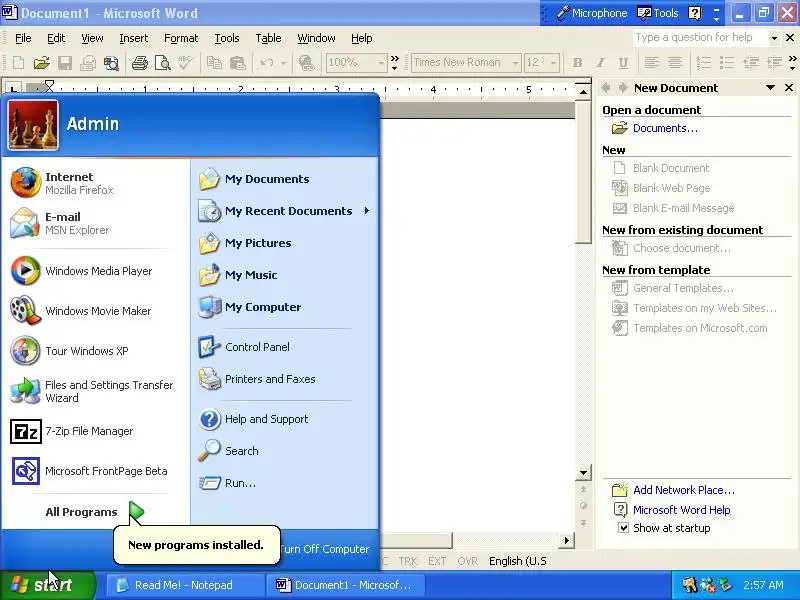Launch Mozilla Firefox from Start menu
Screen dimensions: 800x600
pos(95,183)
